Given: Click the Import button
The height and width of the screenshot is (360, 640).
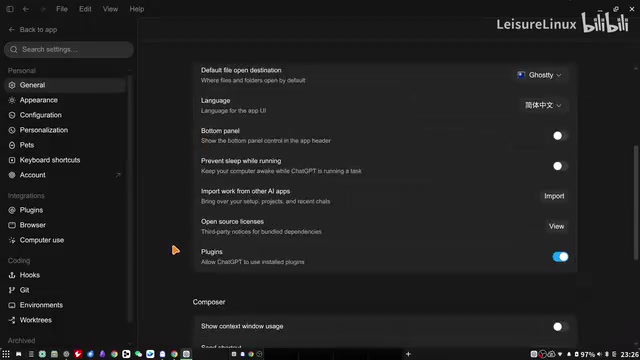Looking at the screenshot, I should (554, 196).
